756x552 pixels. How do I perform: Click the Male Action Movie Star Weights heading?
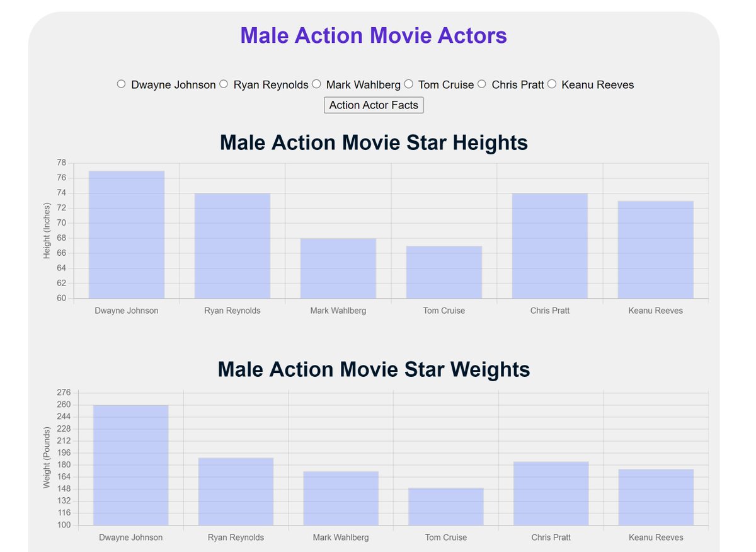click(x=374, y=369)
